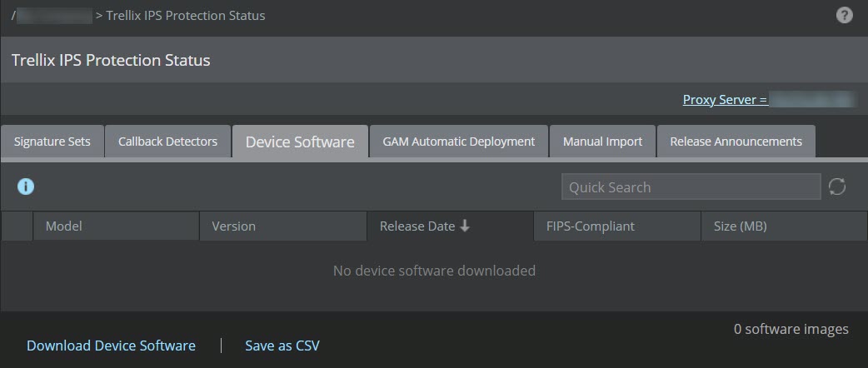The image size is (868, 368).
Task: Click the empty selection column header
Action: point(17,226)
